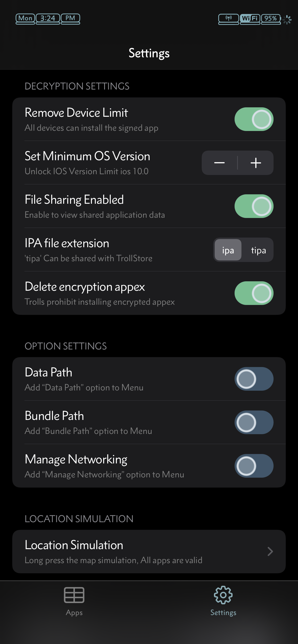Enable the Bundle Path toggle
The image size is (298, 644).
(x=254, y=422)
